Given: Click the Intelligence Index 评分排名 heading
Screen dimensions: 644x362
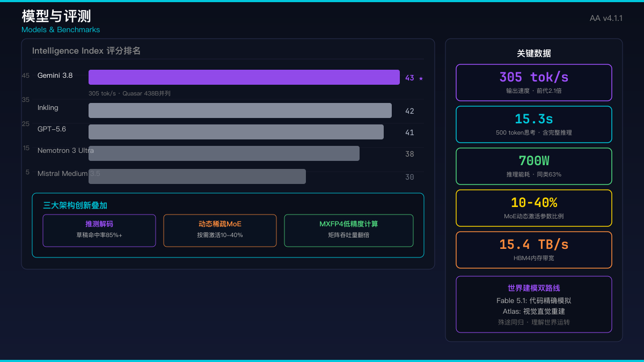Looking at the screenshot, I should coord(86,51).
